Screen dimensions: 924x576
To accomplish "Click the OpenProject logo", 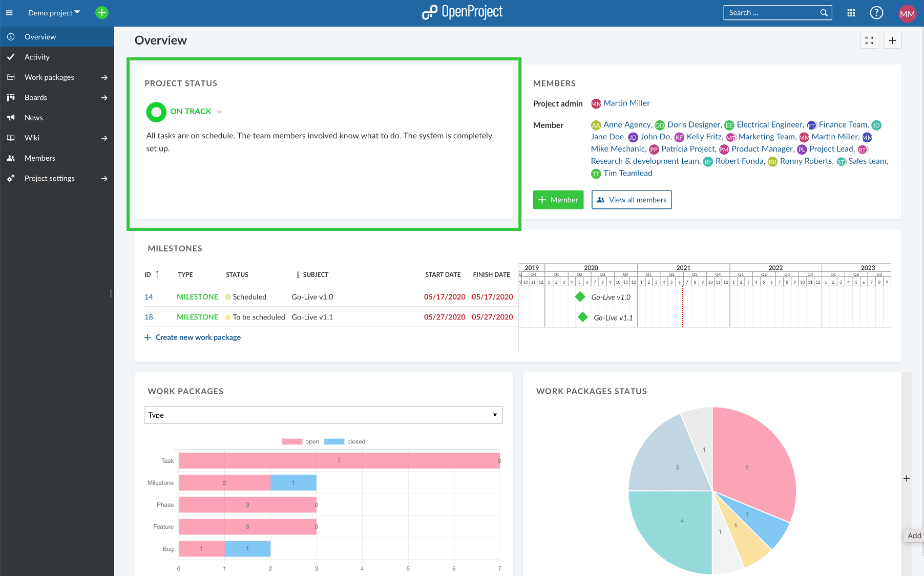I will (x=462, y=12).
